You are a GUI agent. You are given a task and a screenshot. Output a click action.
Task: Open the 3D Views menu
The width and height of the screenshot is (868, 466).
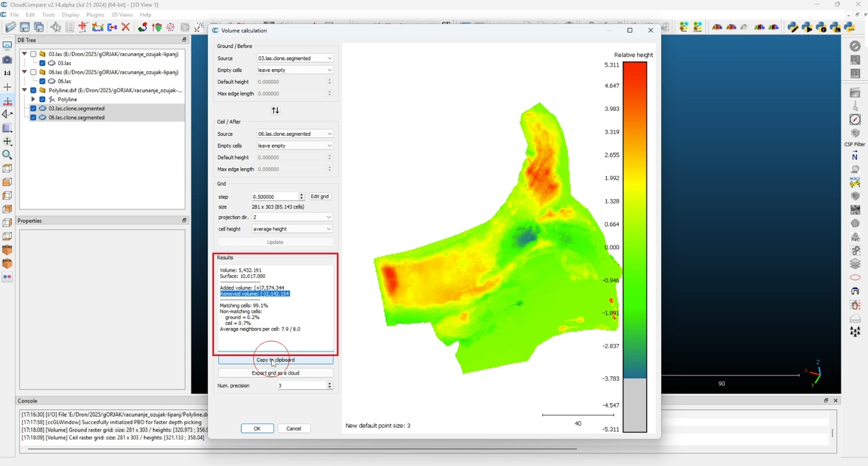[122, 14]
